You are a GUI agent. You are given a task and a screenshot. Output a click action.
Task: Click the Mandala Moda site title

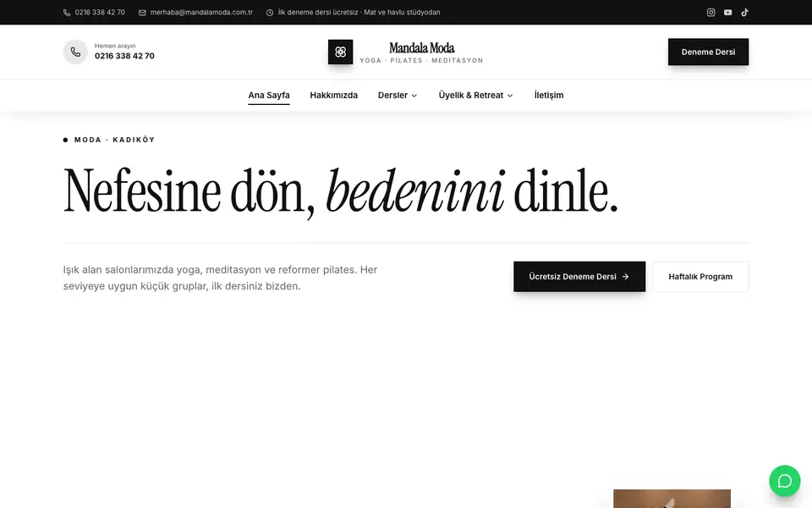tap(421, 48)
